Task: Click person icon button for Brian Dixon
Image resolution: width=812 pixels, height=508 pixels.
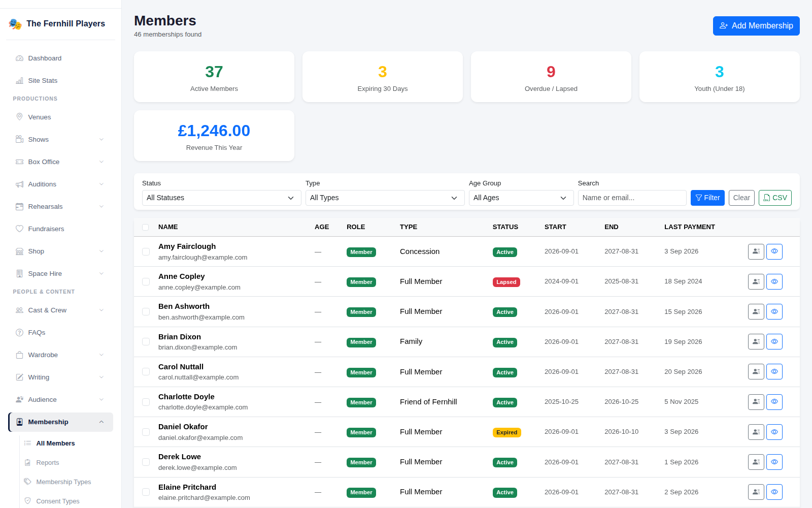Action: click(x=756, y=342)
